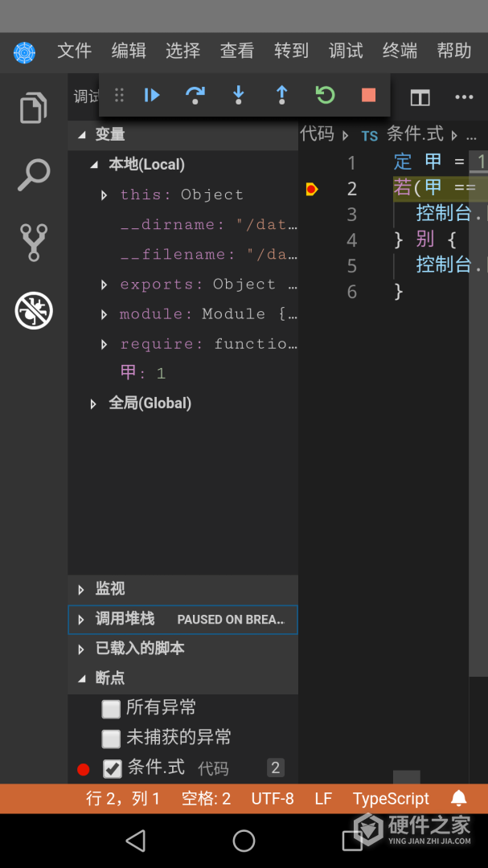Restart the debugging session
Screen dimensions: 488x868
click(x=325, y=96)
